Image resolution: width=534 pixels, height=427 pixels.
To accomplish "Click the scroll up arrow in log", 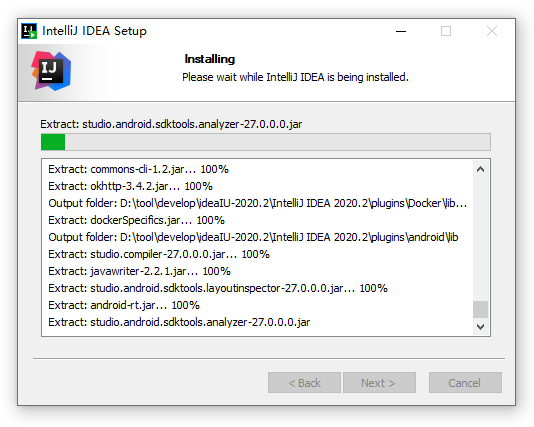I will [x=480, y=169].
